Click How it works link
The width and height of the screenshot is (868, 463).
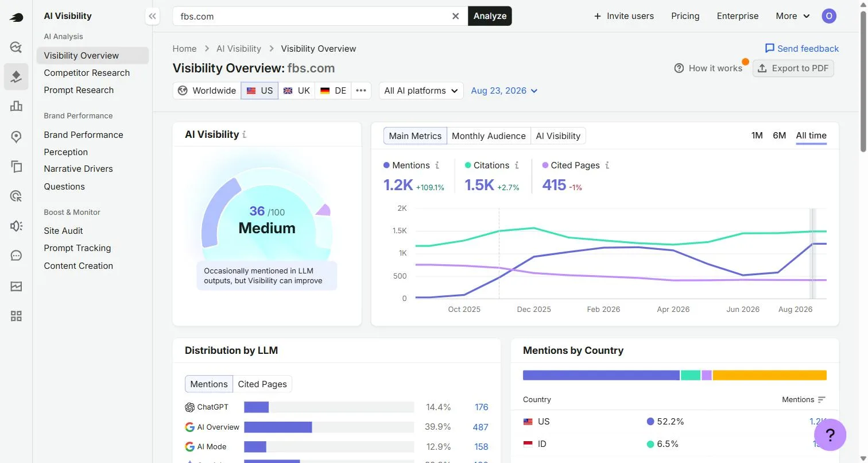pos(708,68)
